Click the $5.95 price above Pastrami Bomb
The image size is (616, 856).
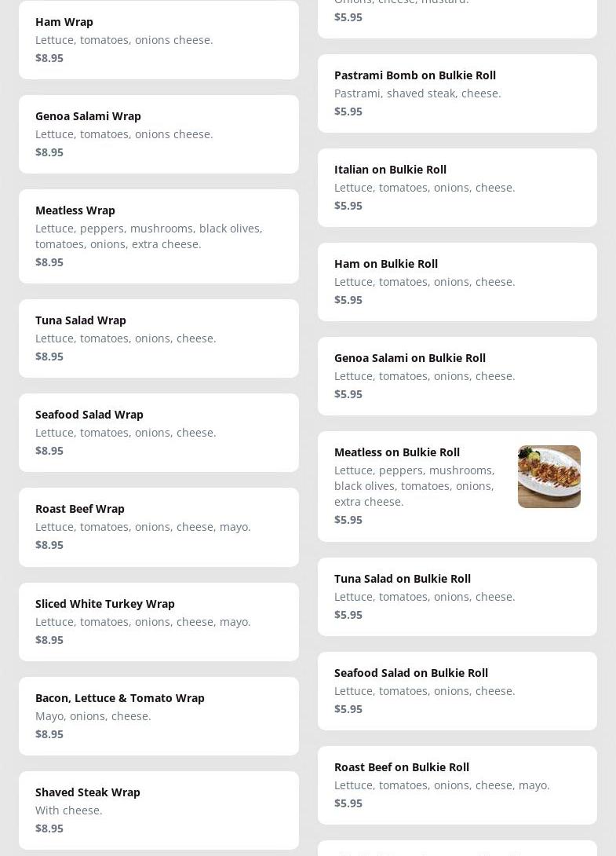348,17
